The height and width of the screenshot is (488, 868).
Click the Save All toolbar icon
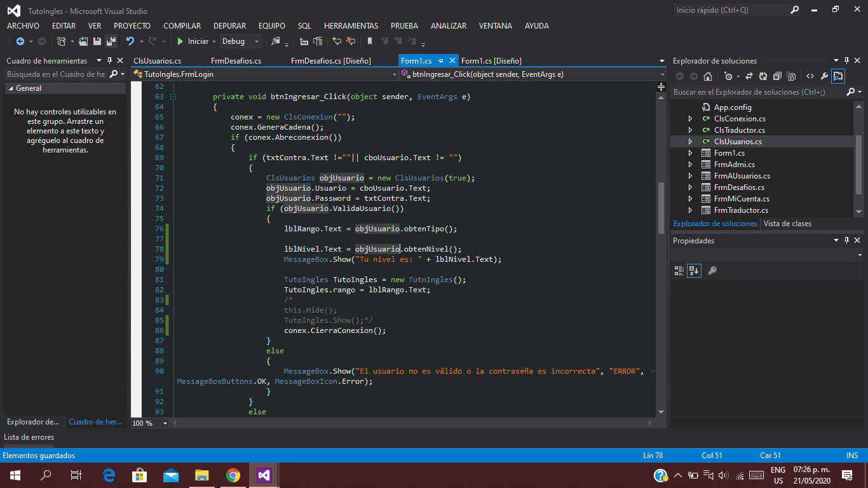click(111, 41)
